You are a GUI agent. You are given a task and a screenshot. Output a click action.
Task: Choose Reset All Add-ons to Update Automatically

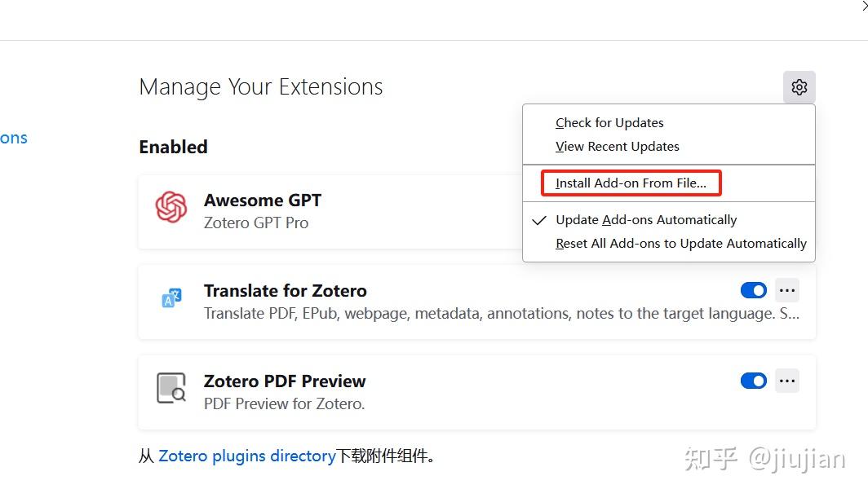[681, 244]
